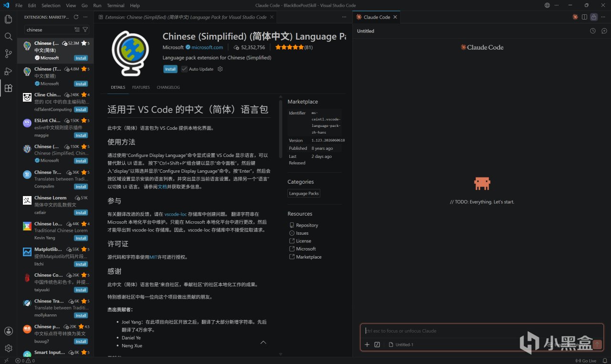Switch to FEATURES tab
This screenshot has width=611, height=364.
point(141,87)
